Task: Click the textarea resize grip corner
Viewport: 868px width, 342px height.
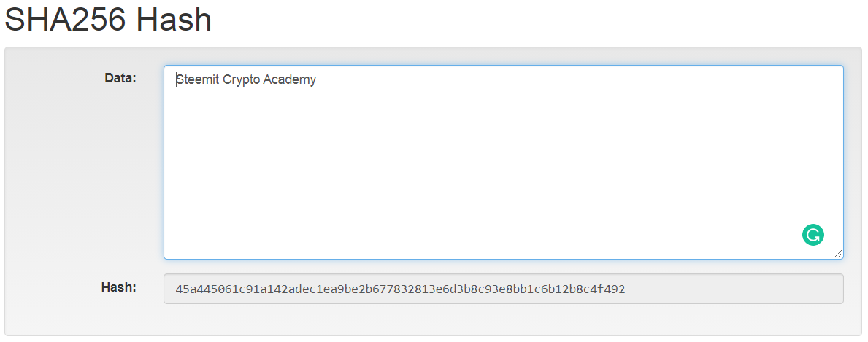Action: click(838, 254)
